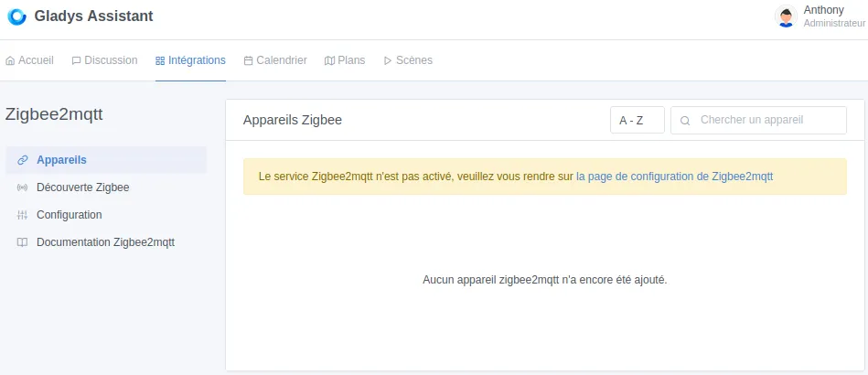868x375 pixels.
Task: Focus the Chercher un appareil search field
Action: [758, 120]
